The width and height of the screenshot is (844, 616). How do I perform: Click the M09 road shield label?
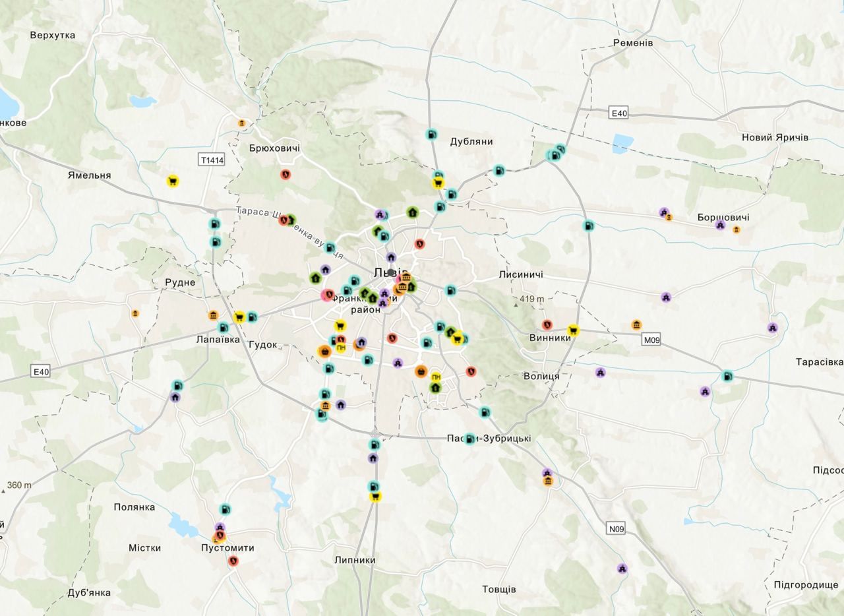click(651, 340)
